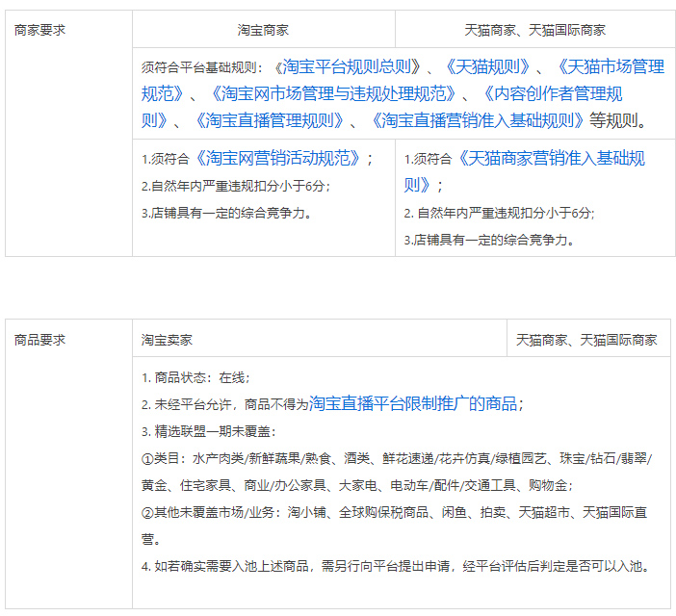
Task: Click the 2. 未经平台允许，商品不得为 text
Action: pyautogui.click(x=225, y=404)
